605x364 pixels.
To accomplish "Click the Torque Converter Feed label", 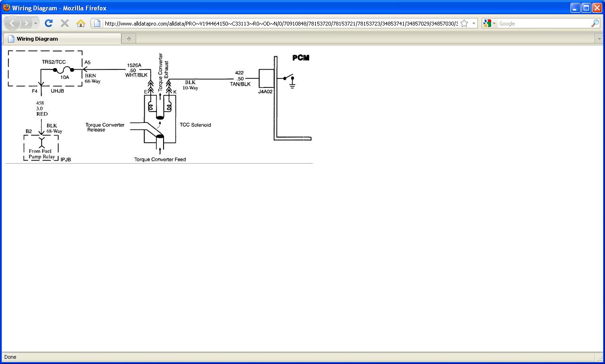I will (x=160, y=159).
